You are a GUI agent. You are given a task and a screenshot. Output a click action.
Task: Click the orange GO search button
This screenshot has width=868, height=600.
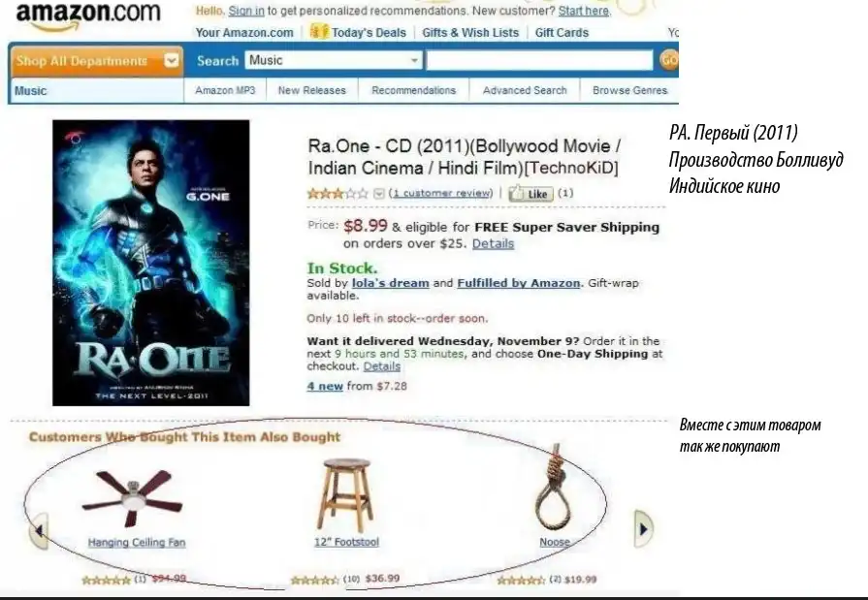click(669, 60)
